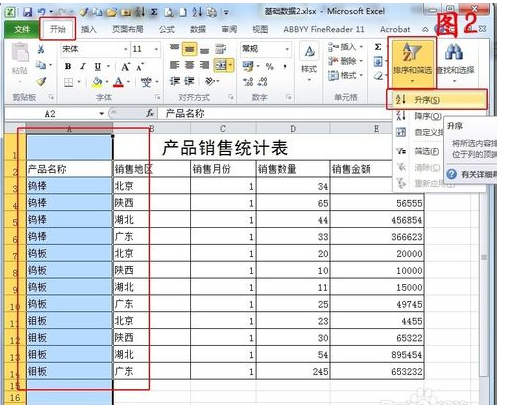Screen dimensions: 513x405
Task: Click the Wrap Text icon
Action: pyautogui.click(x=220, y=49)
